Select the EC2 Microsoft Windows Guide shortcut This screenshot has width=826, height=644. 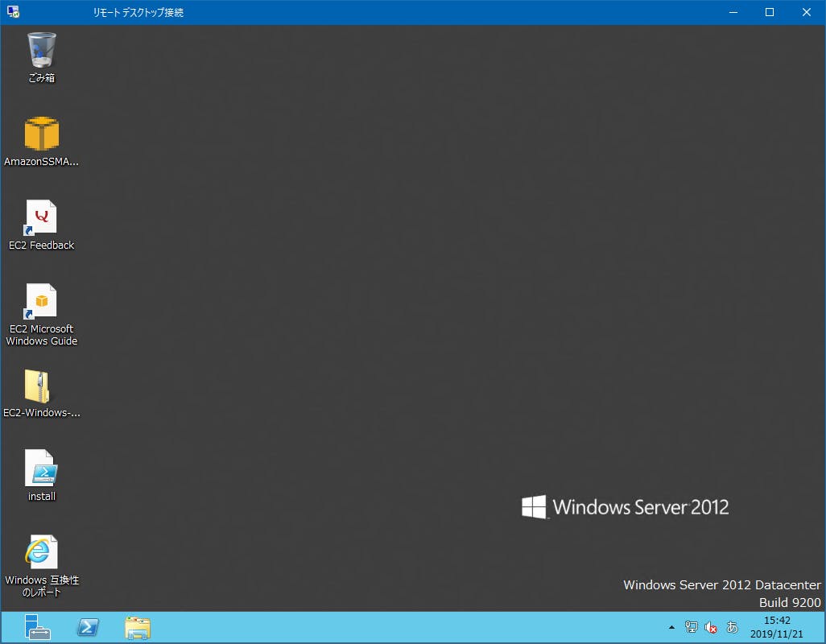(41, 301)
